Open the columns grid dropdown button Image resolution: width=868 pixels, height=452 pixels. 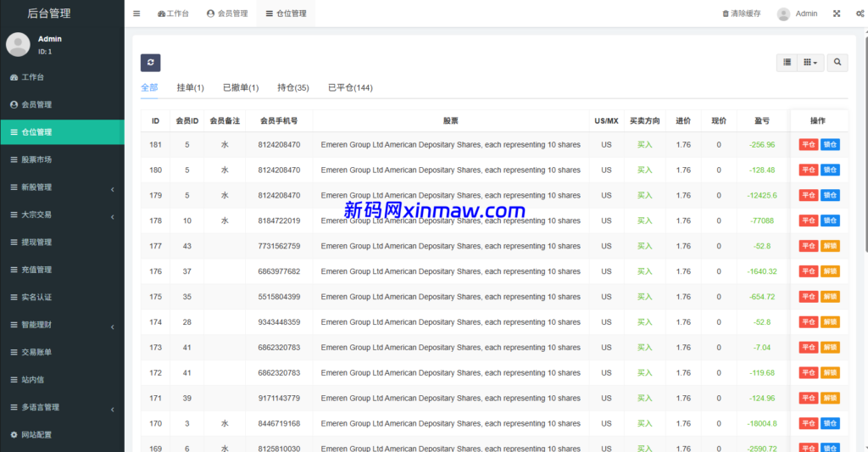tap(810, 63)
